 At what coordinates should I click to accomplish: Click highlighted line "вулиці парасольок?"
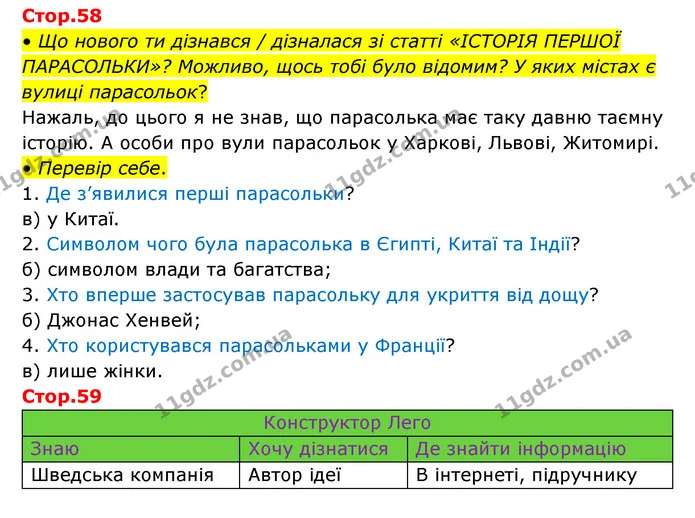point(114,92)
